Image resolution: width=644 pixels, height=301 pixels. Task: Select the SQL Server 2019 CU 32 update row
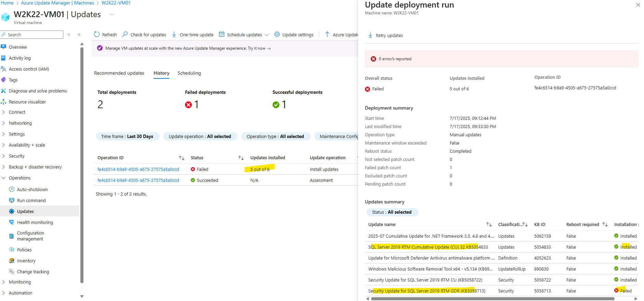(502, 247)
